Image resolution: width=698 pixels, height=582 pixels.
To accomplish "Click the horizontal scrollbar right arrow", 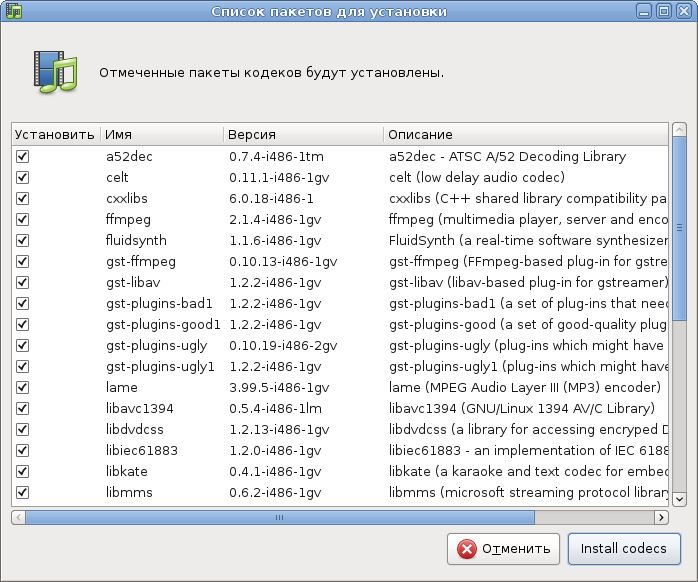I will pos(661,517).
